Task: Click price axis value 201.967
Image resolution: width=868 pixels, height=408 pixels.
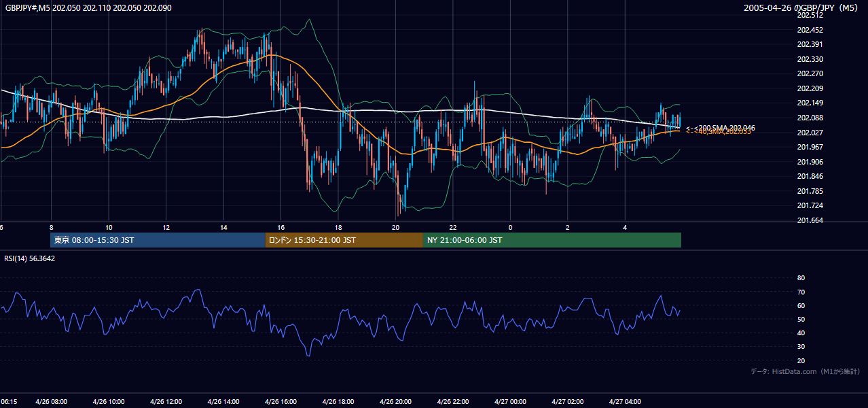Action: coord(810,147)
